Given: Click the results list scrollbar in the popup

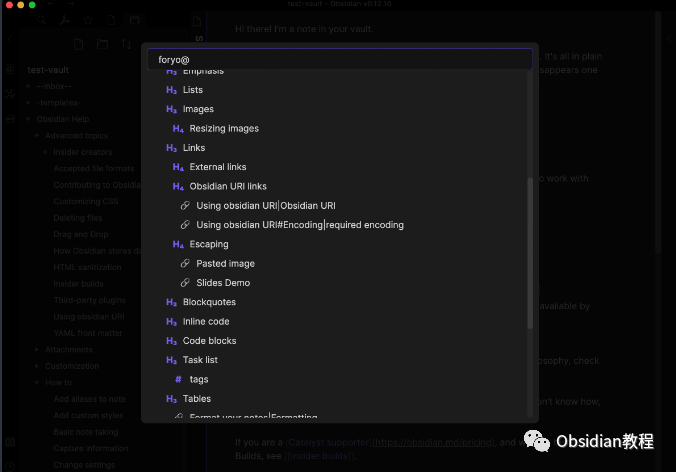Looking at the screenshot, I should [x=530, y=253].
